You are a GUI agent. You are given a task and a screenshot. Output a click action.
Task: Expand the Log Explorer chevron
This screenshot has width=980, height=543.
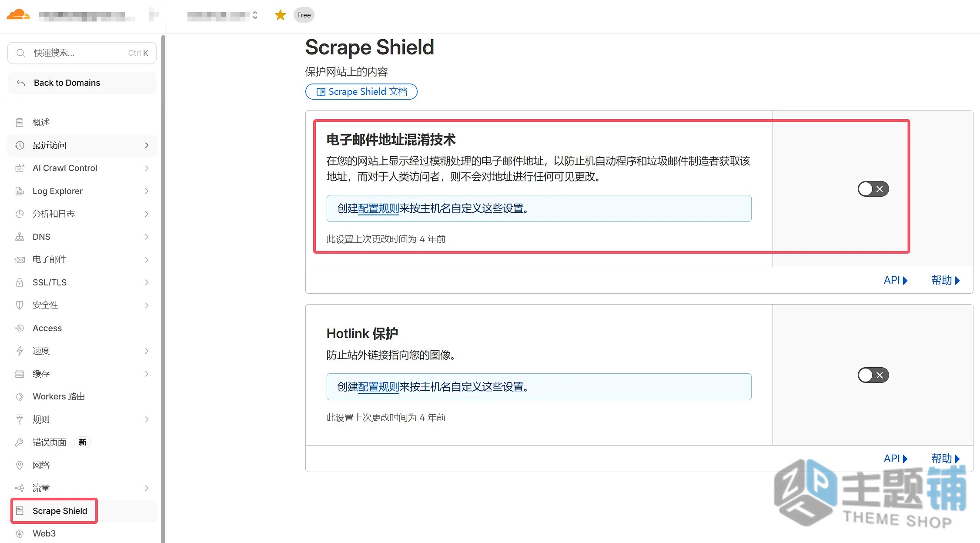pyautogui.click(x=147, y=191)
